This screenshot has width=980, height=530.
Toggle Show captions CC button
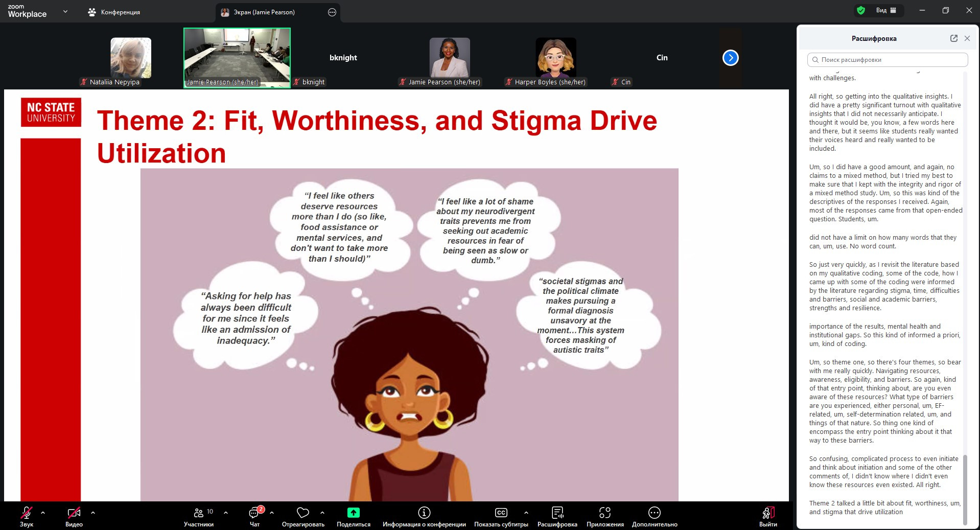pos(501,513)
